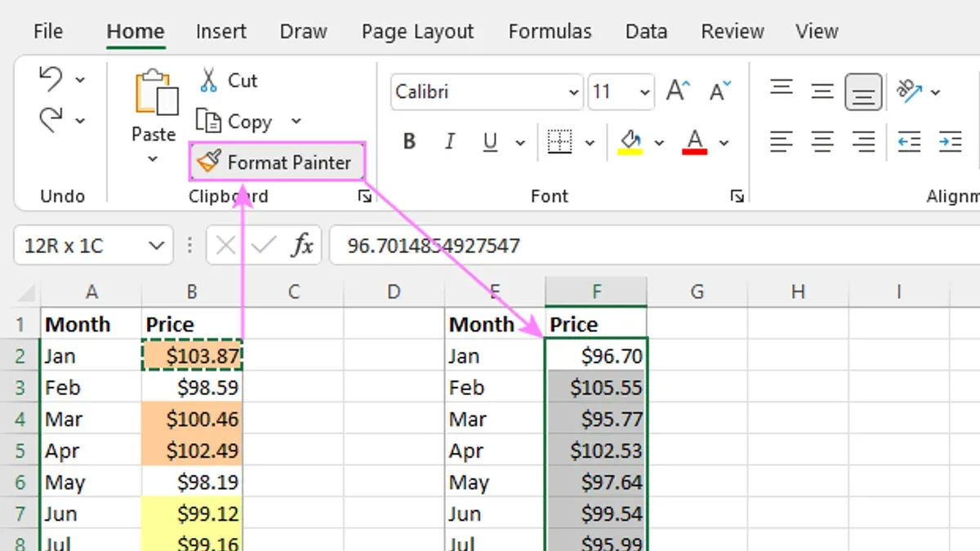Open the Clipboard dialog launcher
This screenshot has width=980, height=551.
(x=363, y=196)
